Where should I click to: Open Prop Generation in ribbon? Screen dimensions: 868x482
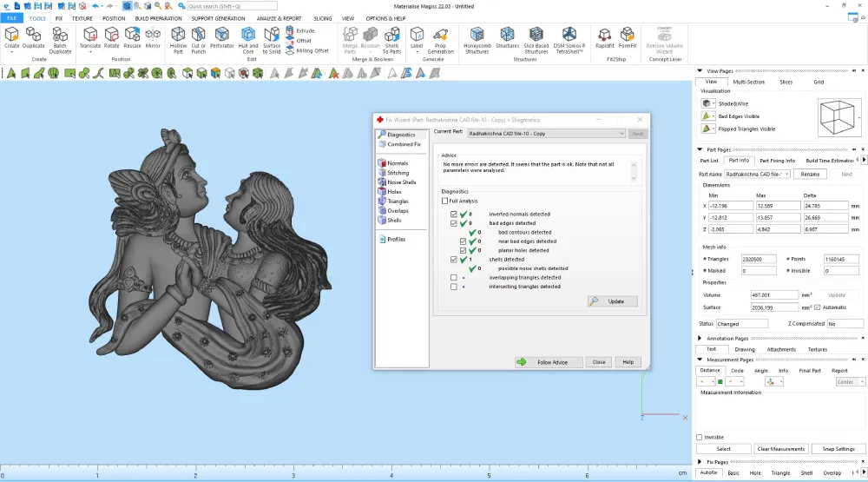pos(440,41)
